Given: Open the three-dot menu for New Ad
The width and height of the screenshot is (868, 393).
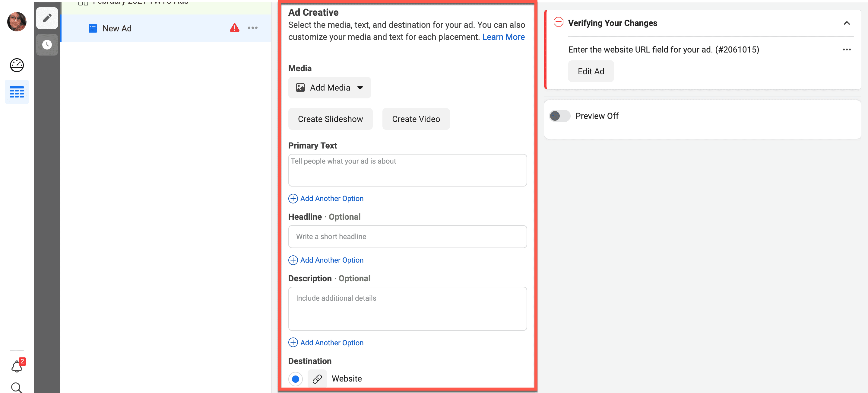Looking at the screenshot, I should [252, 28].
